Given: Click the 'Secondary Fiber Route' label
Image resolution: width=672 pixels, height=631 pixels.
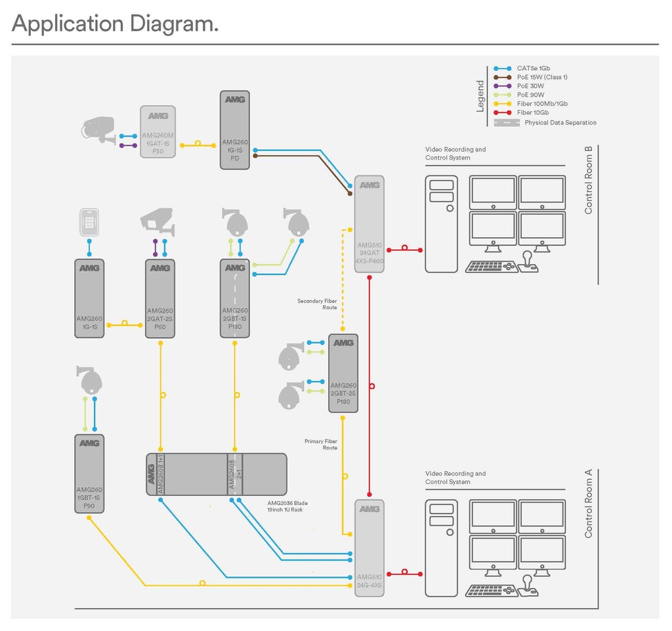Looking at the screenshot, I should (x=317, y=304).
